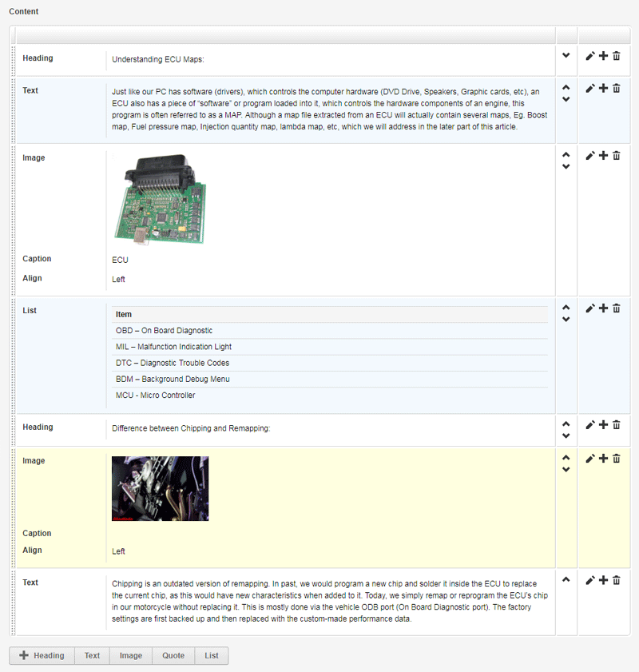
Task: Delete the 'Understanding ECU Maps' heading row
Action: pyautogui.click(x=617, y=56)
